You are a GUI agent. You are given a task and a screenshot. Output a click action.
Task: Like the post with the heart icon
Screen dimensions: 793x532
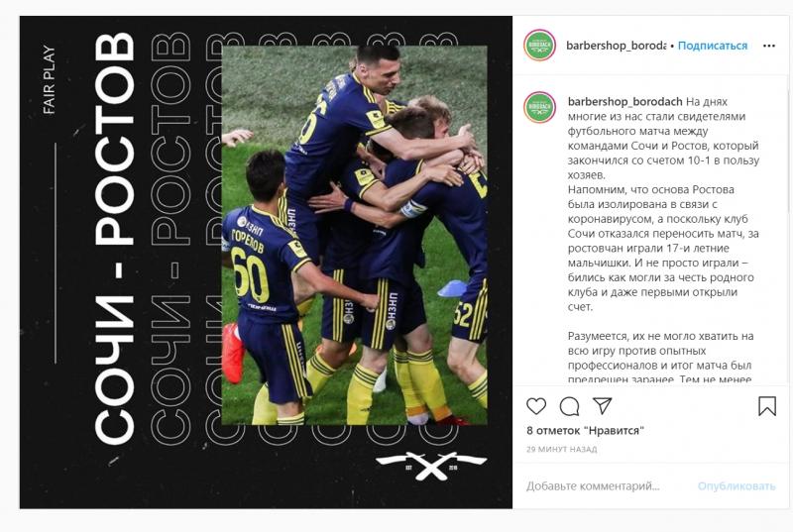(x=536, y=406)
